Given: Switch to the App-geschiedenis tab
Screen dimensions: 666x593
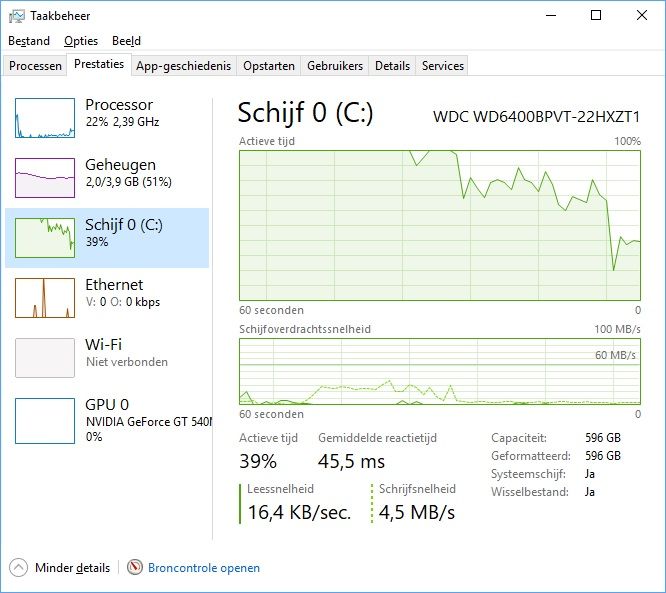Looking at the screenshot, I should pos(183,66).
